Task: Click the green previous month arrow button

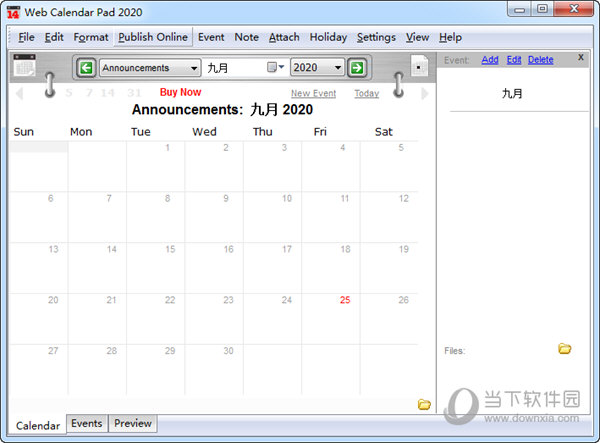Action: [86, 68]
